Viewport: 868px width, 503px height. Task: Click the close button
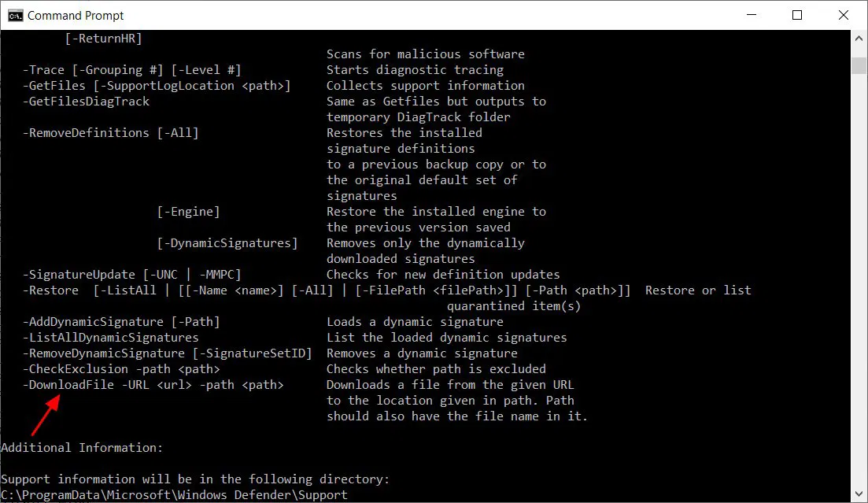[x=844, y=15]
